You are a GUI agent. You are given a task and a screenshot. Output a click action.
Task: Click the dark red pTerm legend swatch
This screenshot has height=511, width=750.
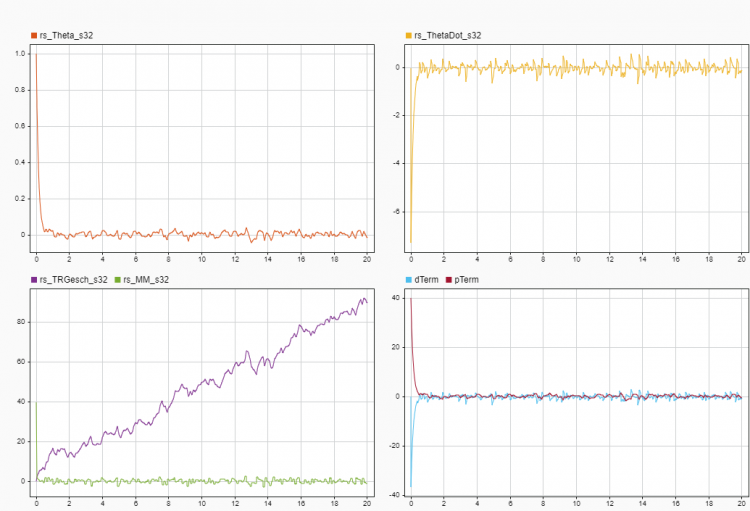click(x=449, y=280)
